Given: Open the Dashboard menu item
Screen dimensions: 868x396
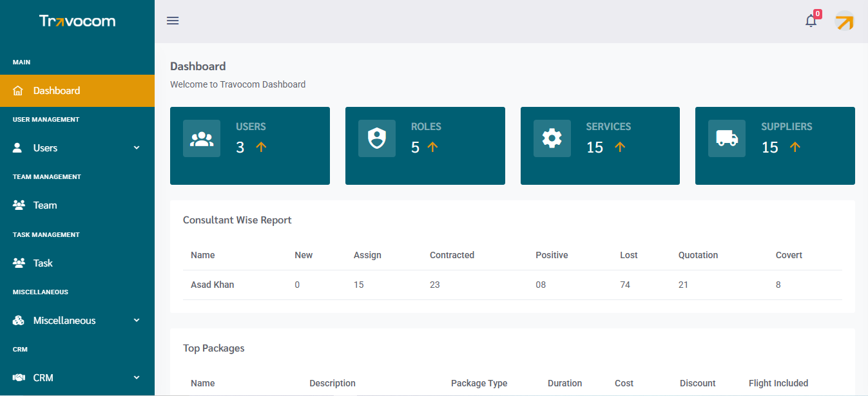Looking at the screenshot, I should [x=55, y=90].
